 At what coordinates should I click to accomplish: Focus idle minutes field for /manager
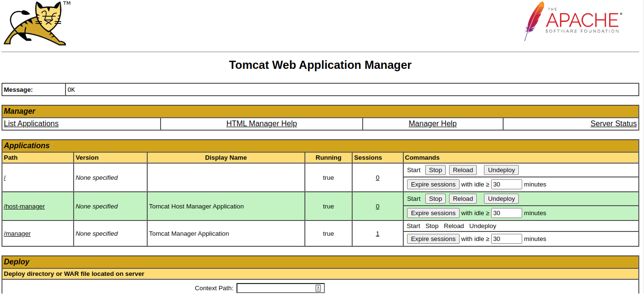click(506, 239)
